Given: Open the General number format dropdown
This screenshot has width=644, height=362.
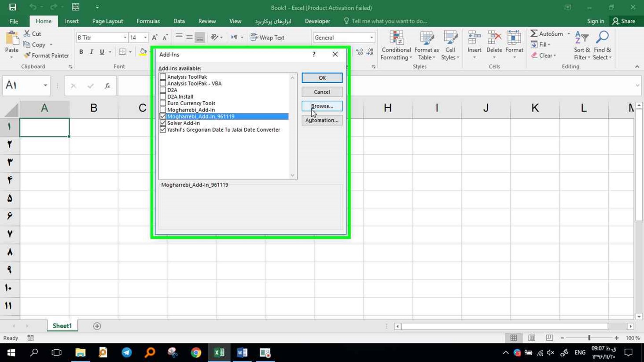Looking at the screenshot, I should point(372,37).
